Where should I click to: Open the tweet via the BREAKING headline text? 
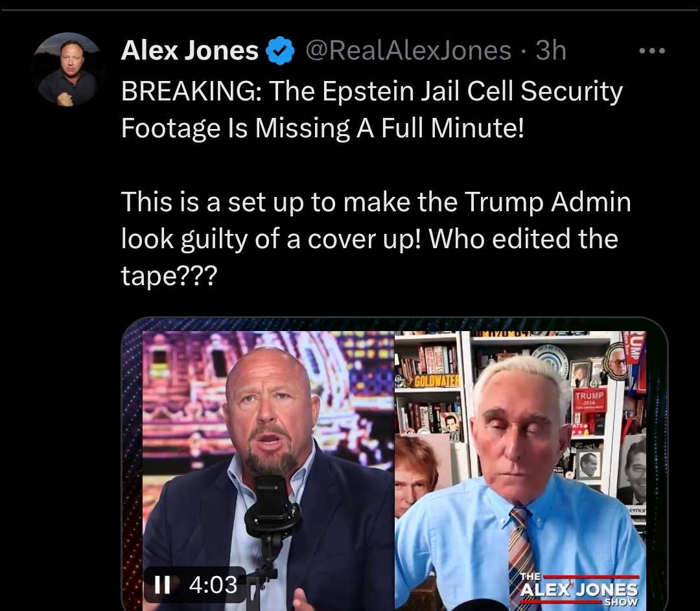pos(372,110)
